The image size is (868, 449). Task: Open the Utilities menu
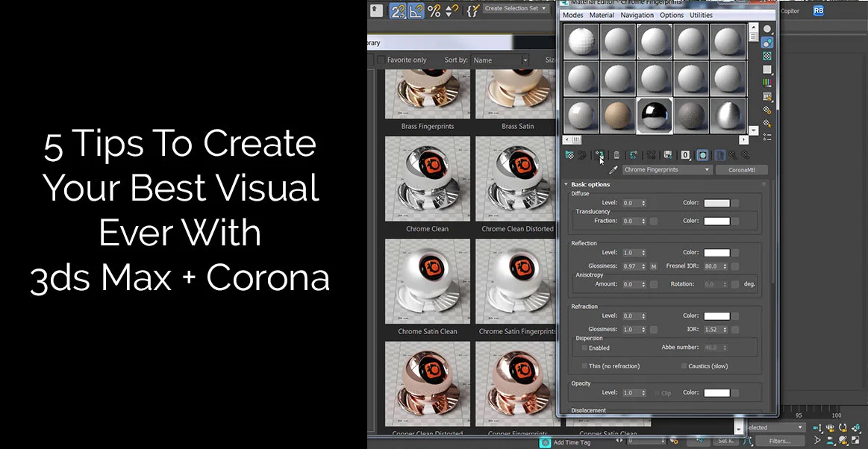pos(701,15)
